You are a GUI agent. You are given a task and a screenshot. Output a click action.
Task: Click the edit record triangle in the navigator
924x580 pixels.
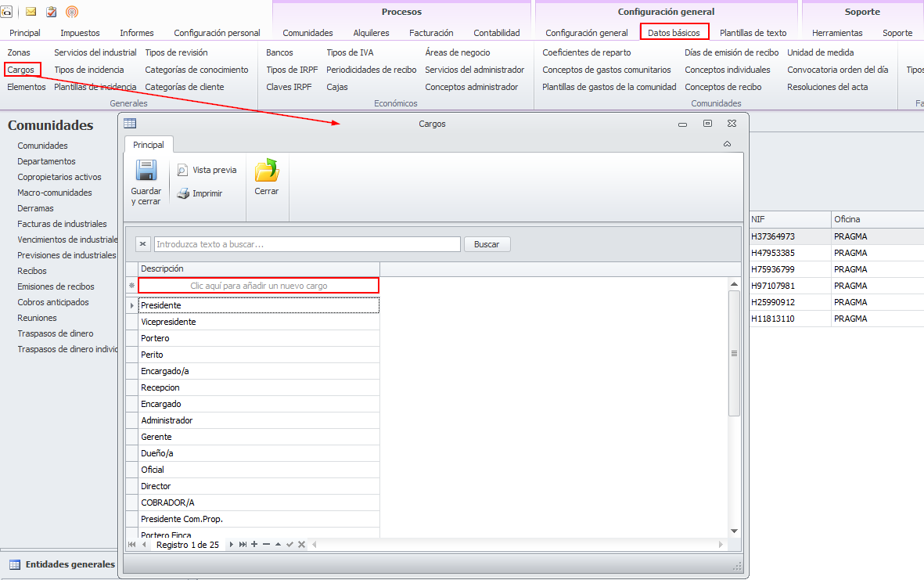coord(279,545)
